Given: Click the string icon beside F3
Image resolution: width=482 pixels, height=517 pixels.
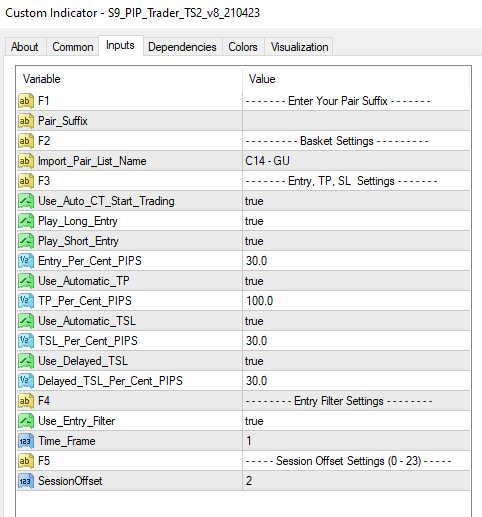Looking at the screenshot, I should 26,181.
